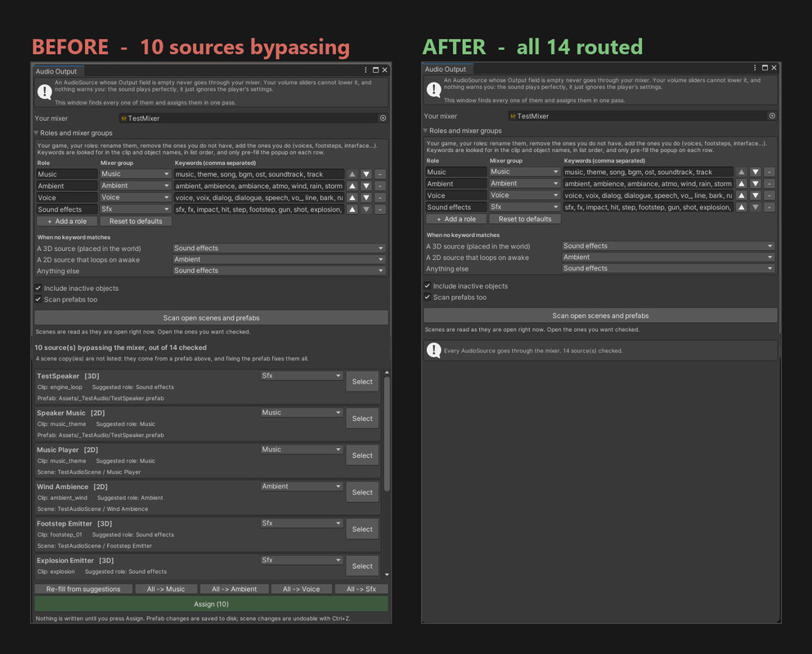Remove Music role in BEFORE window
This screenshot has height=654, width=812.
coord(380,174)
